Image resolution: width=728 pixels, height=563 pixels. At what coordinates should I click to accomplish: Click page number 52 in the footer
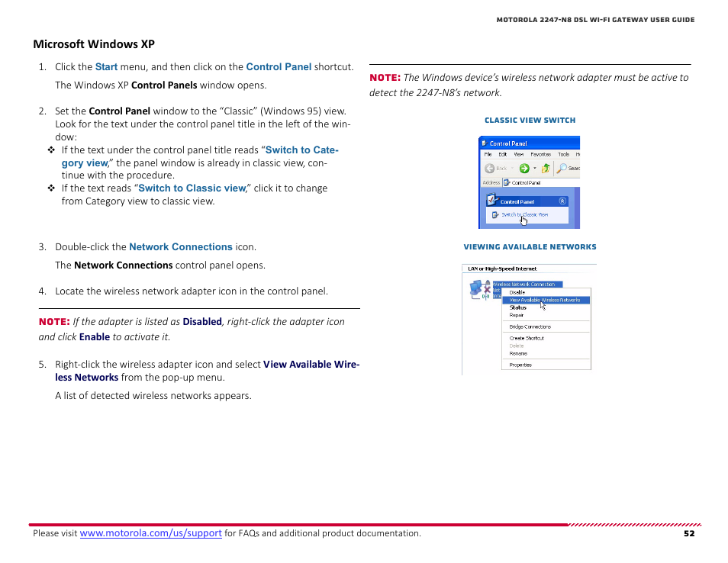click(x=689, y=533)
